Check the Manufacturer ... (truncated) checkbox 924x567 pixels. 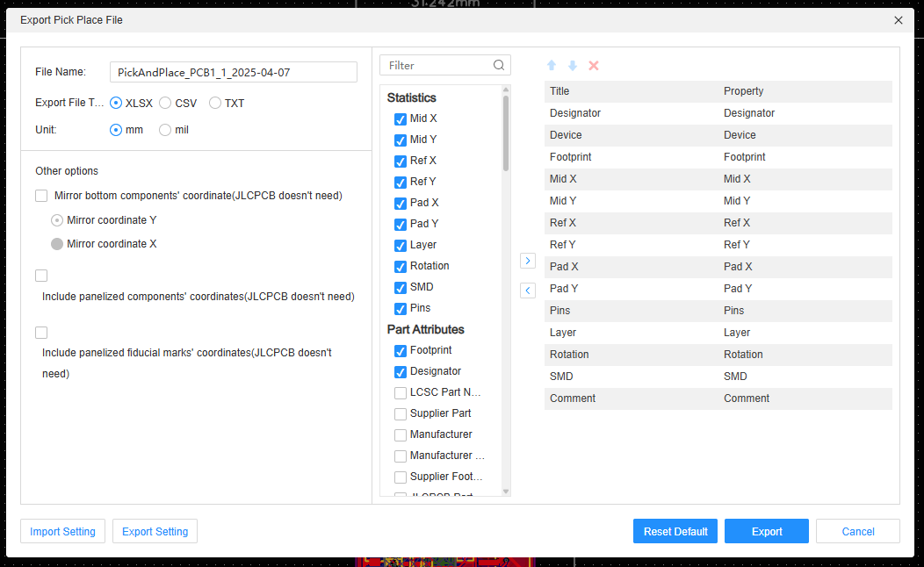click(401, 456)
